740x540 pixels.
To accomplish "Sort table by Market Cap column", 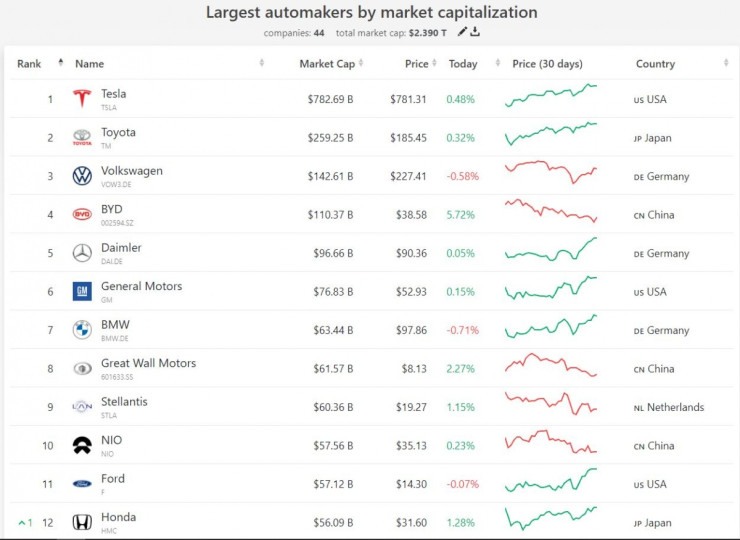I will point(327,64).
